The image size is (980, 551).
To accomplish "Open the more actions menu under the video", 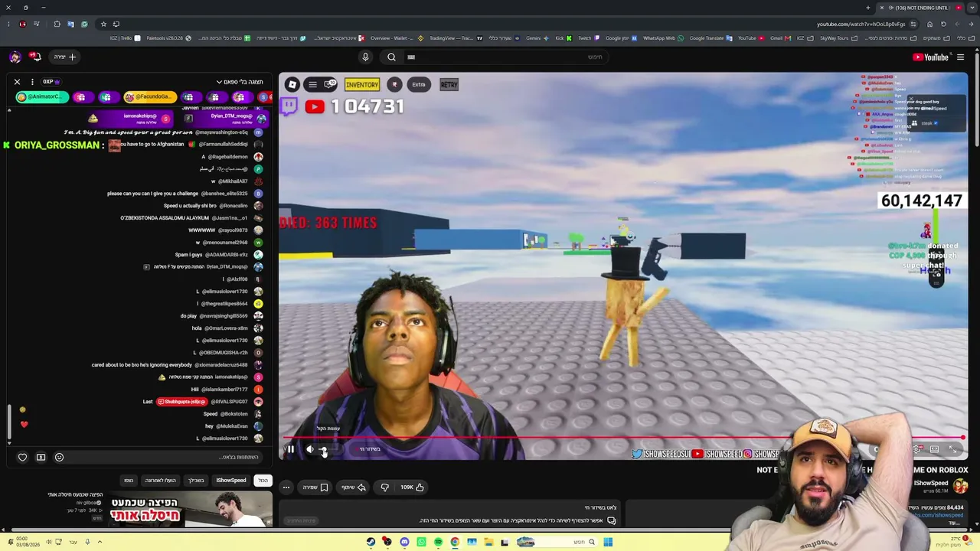I will coord(286,487).
